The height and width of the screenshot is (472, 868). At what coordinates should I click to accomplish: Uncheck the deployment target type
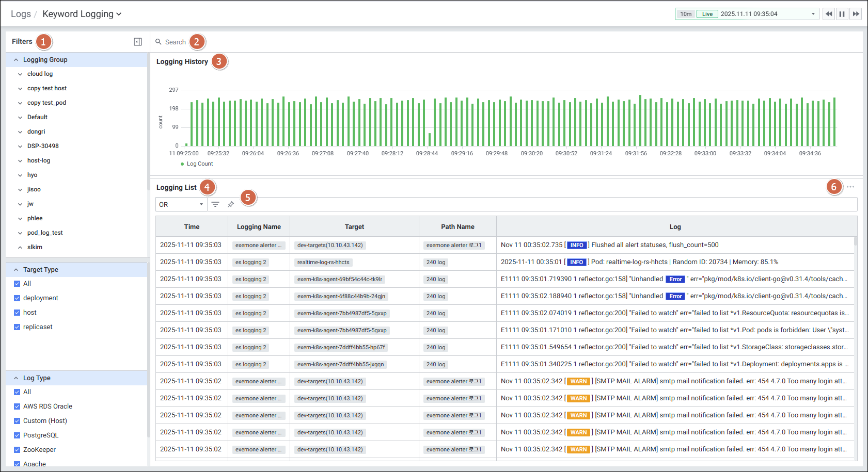click(17, 298)
